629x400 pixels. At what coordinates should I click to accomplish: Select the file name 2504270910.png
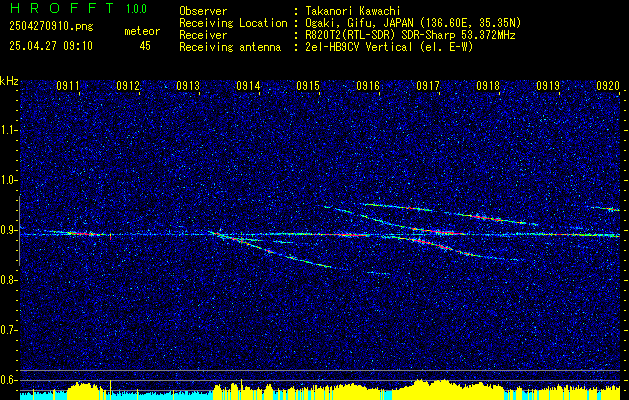coord(51,26)
